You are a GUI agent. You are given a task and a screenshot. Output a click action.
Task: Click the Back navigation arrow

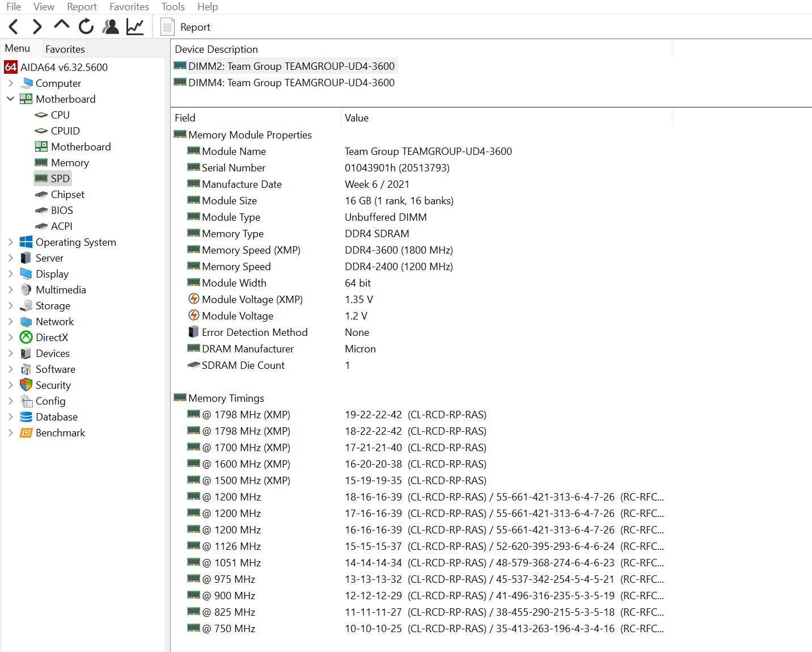[x=14, y=27]
